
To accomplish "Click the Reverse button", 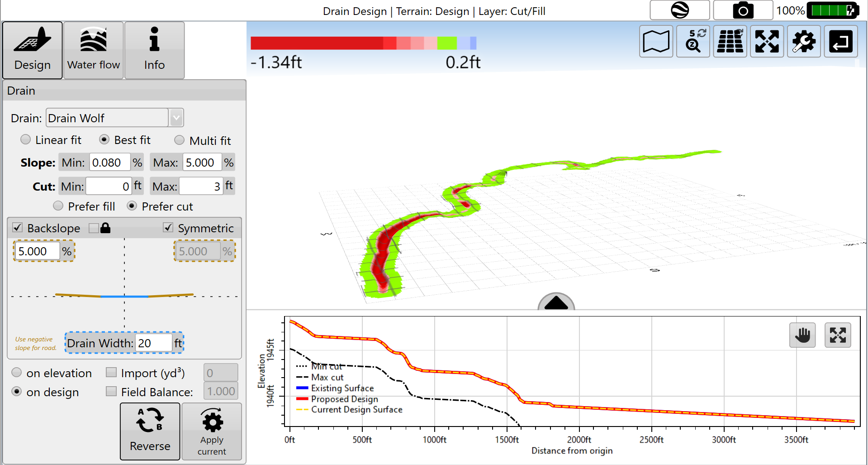I will 150,431.
